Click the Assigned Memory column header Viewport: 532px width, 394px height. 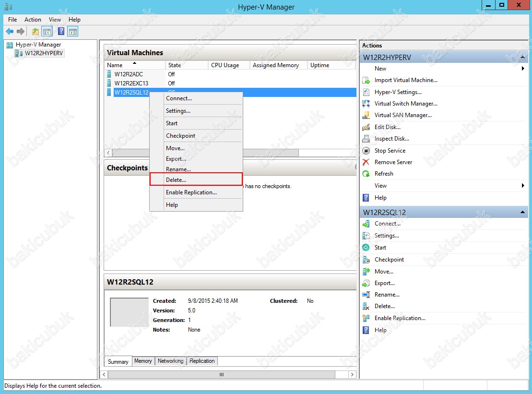(x=279, y=65)
